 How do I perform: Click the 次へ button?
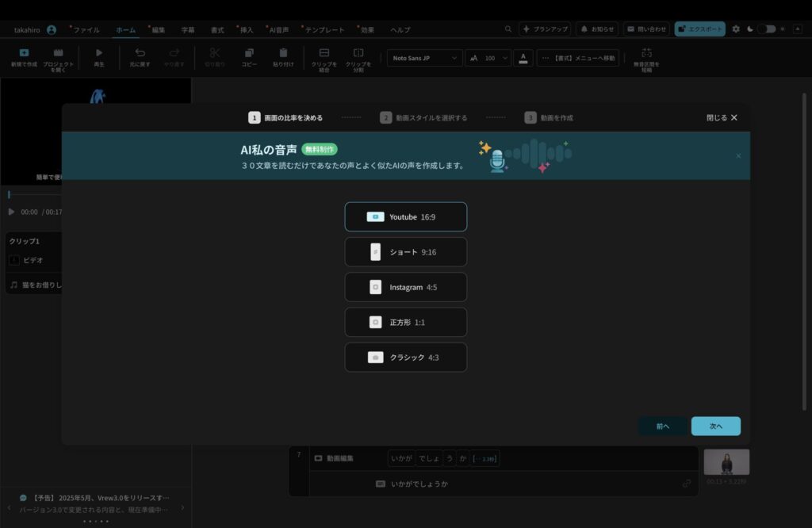716,426
